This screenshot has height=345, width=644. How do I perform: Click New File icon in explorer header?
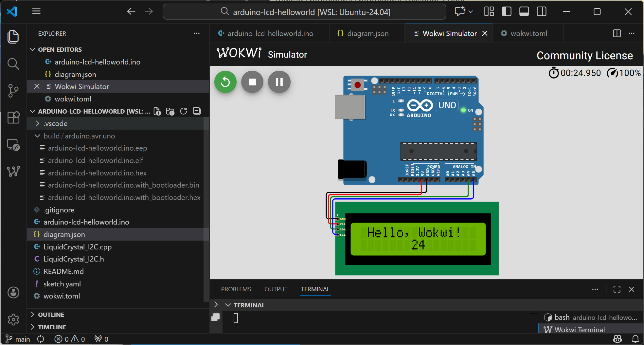click(x=157, y=111)
